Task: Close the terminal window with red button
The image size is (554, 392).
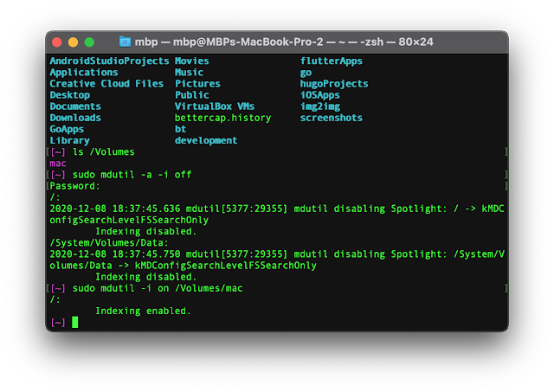Action: (59, 42)
